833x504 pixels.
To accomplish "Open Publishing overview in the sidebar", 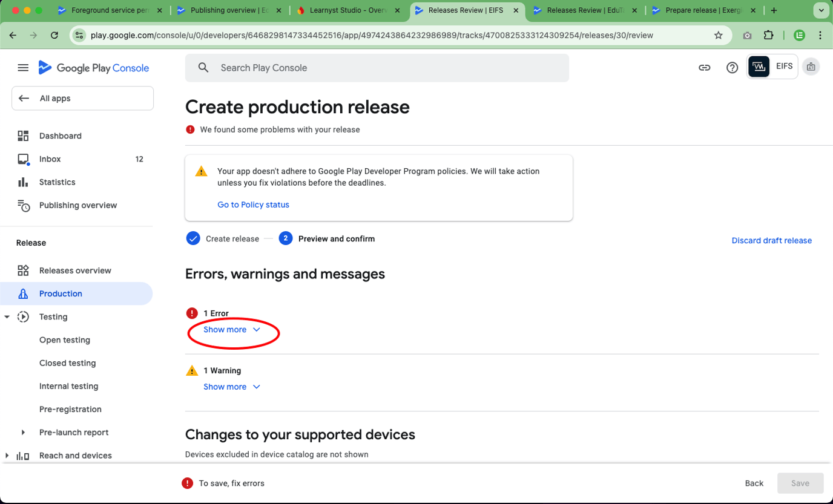I will [78, 205].
